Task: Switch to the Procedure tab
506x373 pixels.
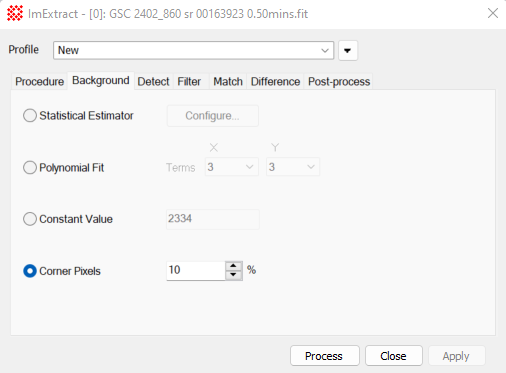Action: (39, 82)
